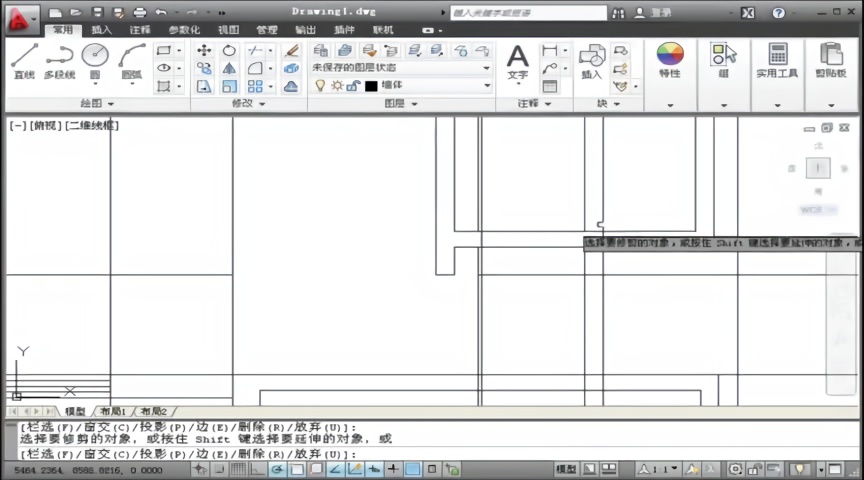Viewport: 864px width, 480px height.
Task: Activate the Stretch tool in the modify panel
Action: coord(204,86)
